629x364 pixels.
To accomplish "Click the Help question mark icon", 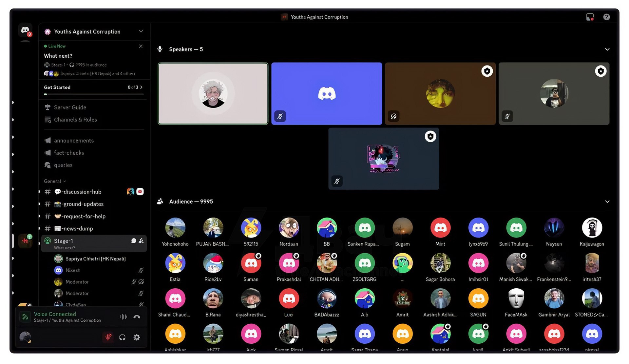I will [606, 17].
